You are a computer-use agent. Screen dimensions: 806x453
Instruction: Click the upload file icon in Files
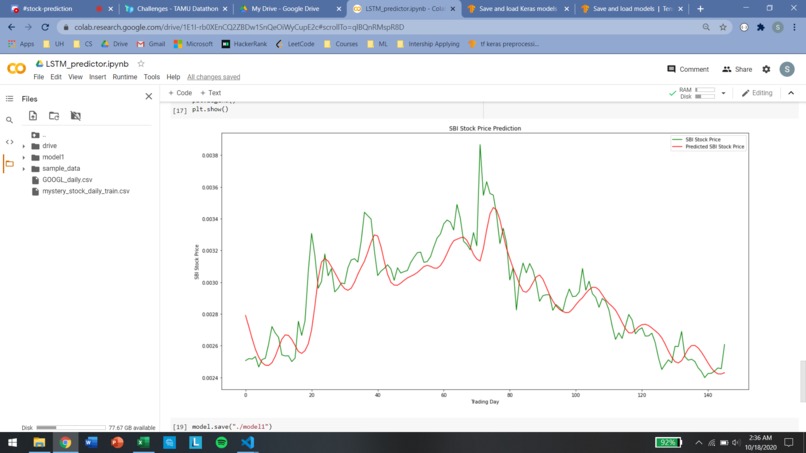coord(33,116)
